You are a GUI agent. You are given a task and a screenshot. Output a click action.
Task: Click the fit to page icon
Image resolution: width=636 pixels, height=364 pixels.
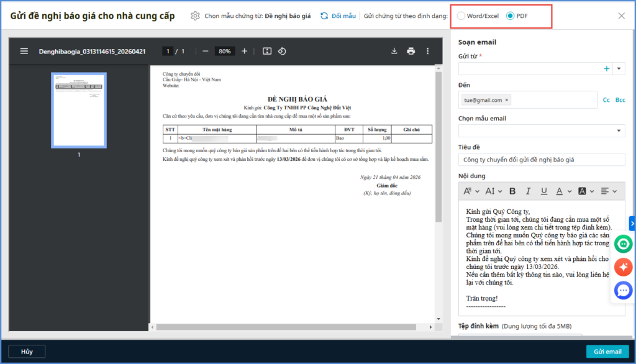(267, 52)
